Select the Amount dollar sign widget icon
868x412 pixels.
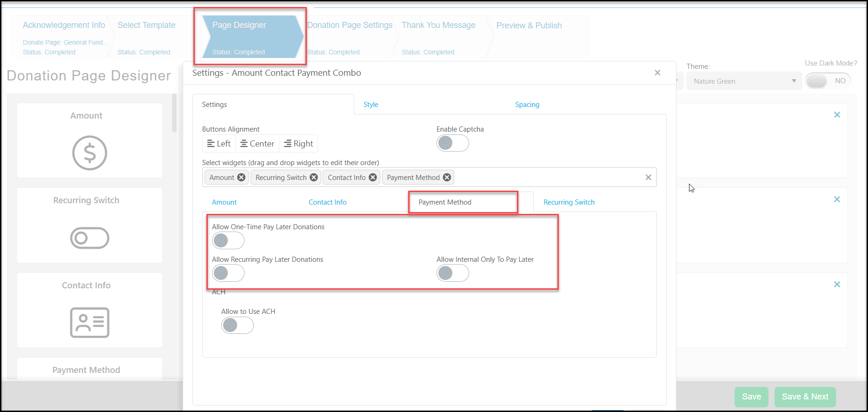click(90, 153)
